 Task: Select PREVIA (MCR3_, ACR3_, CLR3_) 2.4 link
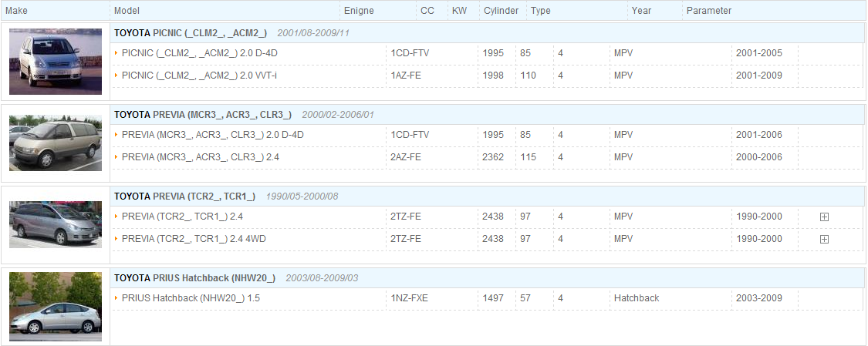tap(201, 157)
